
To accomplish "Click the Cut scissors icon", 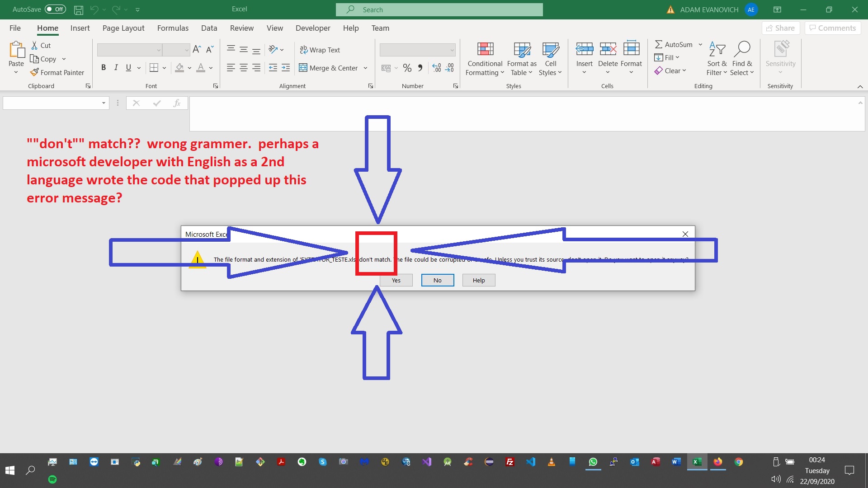I will (x=34, y=45).
